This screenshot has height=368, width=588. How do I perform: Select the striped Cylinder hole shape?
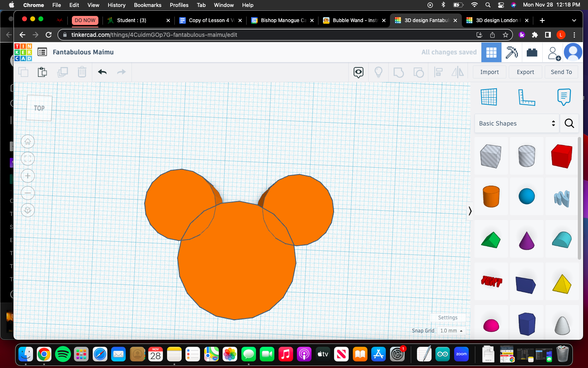527,156
